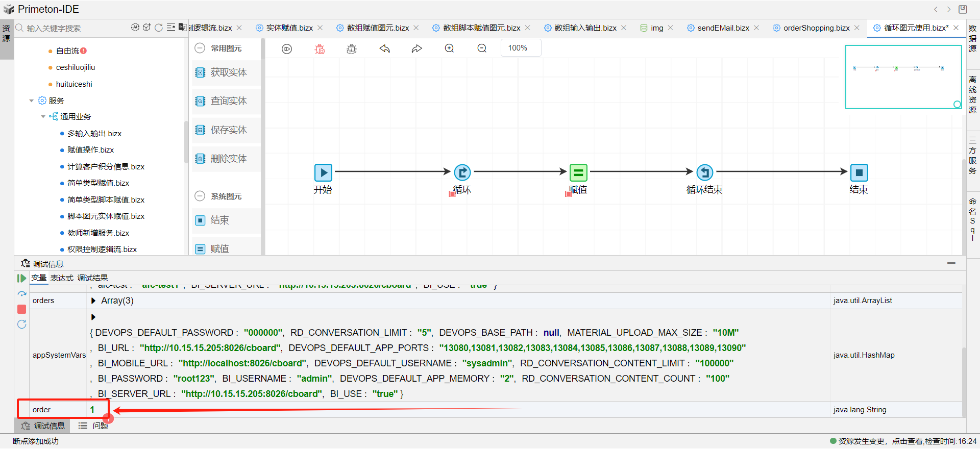Click the step over debug icon

[x=21, y=294]
